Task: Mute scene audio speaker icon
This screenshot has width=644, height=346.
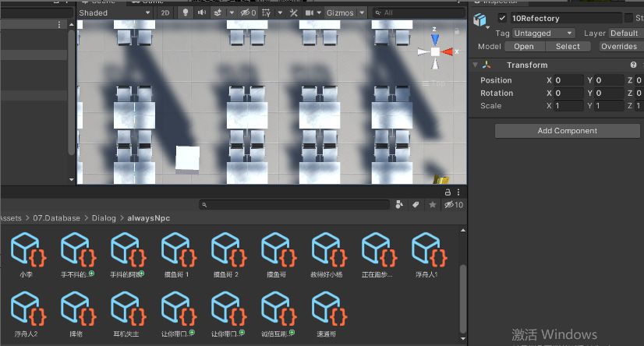Action: [203, 13]
